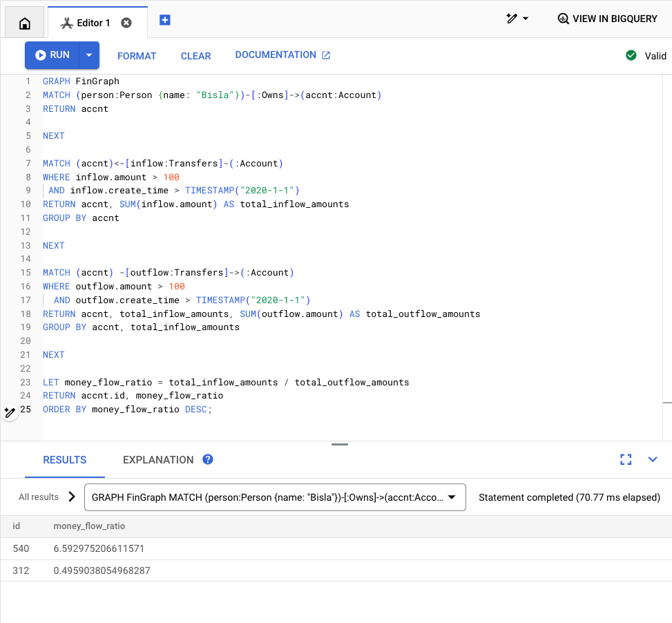This screenshot has height=623, width=672.
Task: Clear the editor contents
Action: click(195, 56)
